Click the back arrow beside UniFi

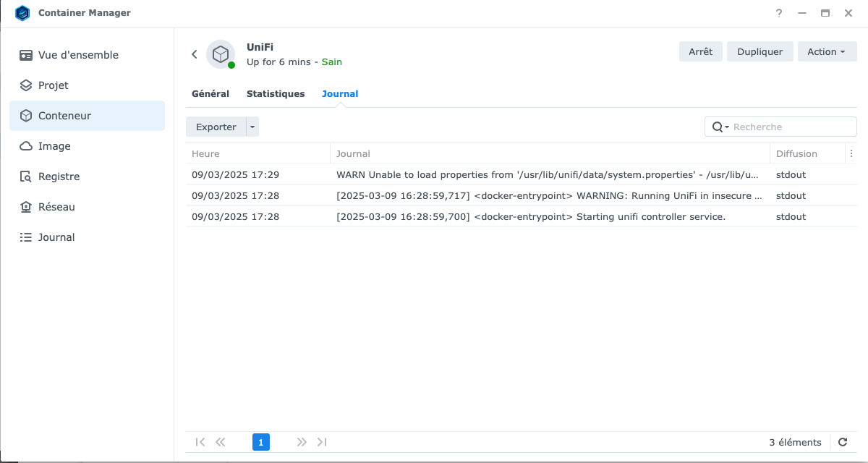click(195, 54)
